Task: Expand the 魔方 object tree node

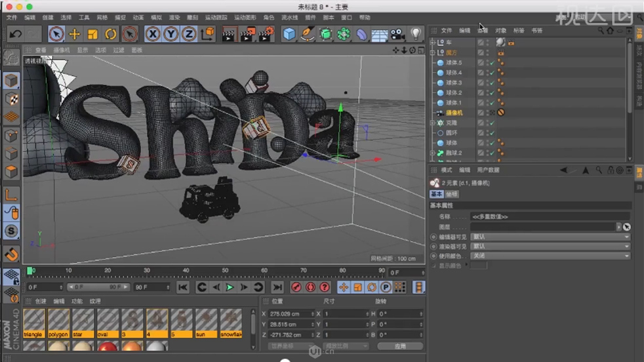Action: click(x=432, y=52)
